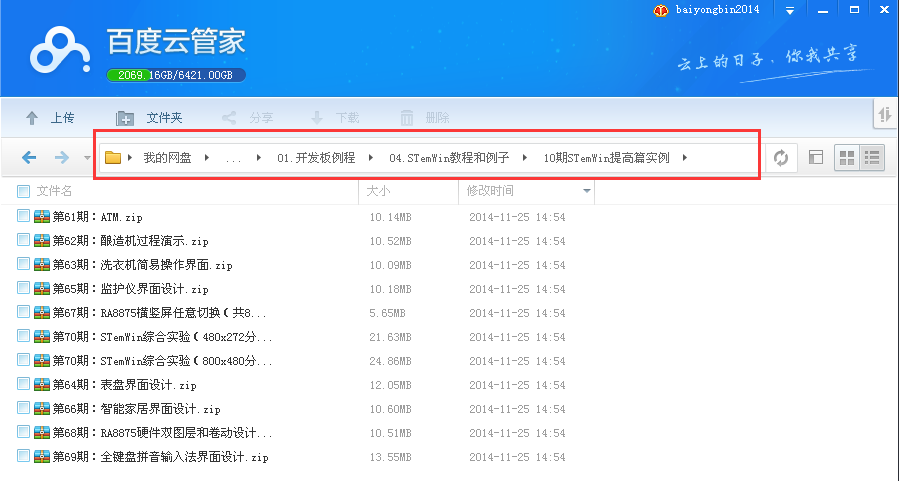Viewport: 899px width, 481px height.
Task: Check the select-all 文件名 checkbox
Action: tap(24, 191)
